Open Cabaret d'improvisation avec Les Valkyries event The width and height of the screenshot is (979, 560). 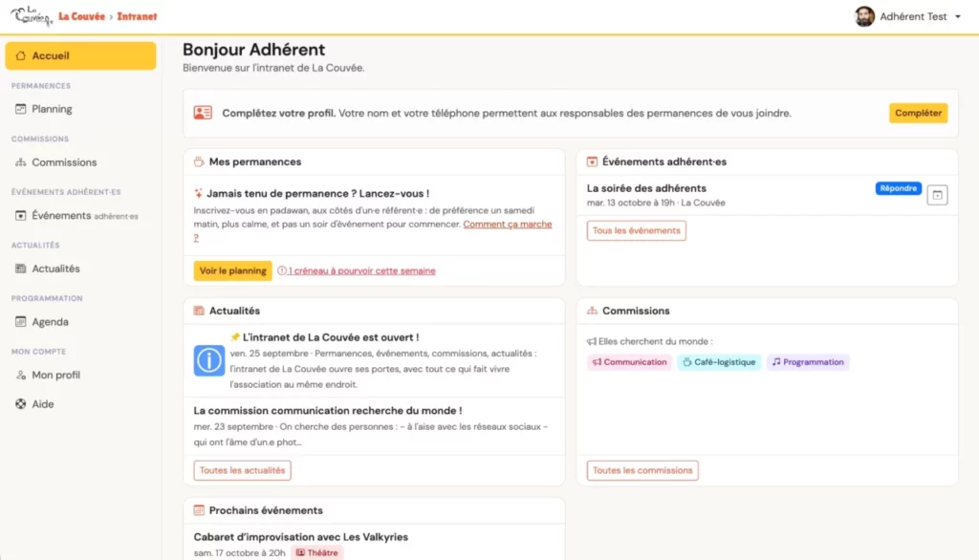300,537
